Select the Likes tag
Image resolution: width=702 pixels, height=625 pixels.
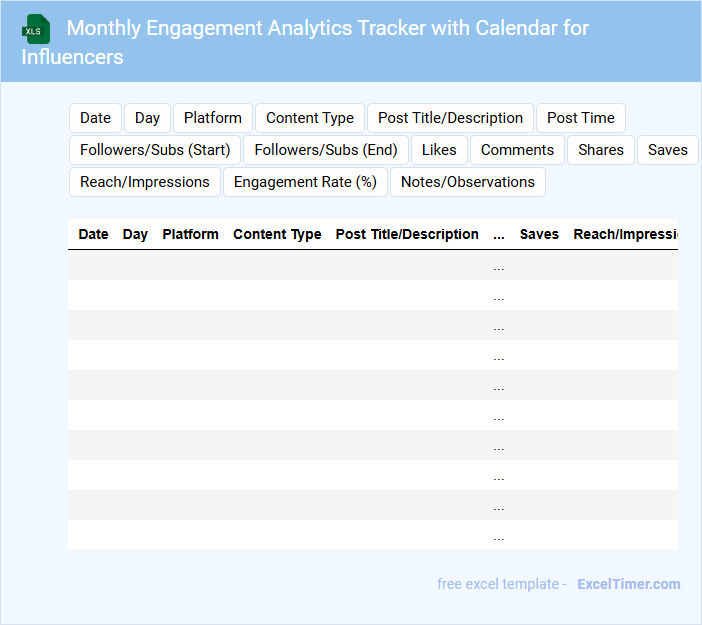point(439,150)
